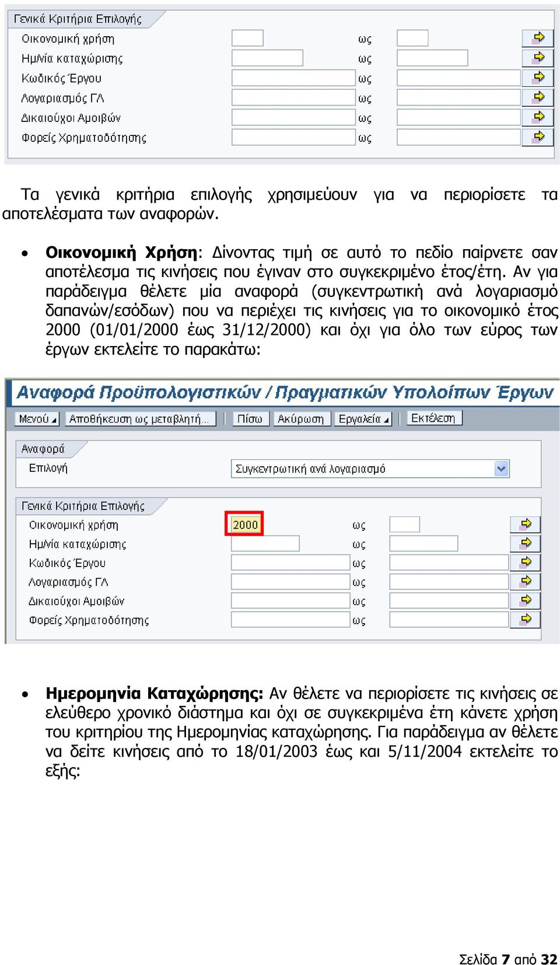Viewport: 560px width, 965px height.
Task: Click Λογαριασμός ΓΛ 'ως' field in lower panel
Action: tap(449, 582)
